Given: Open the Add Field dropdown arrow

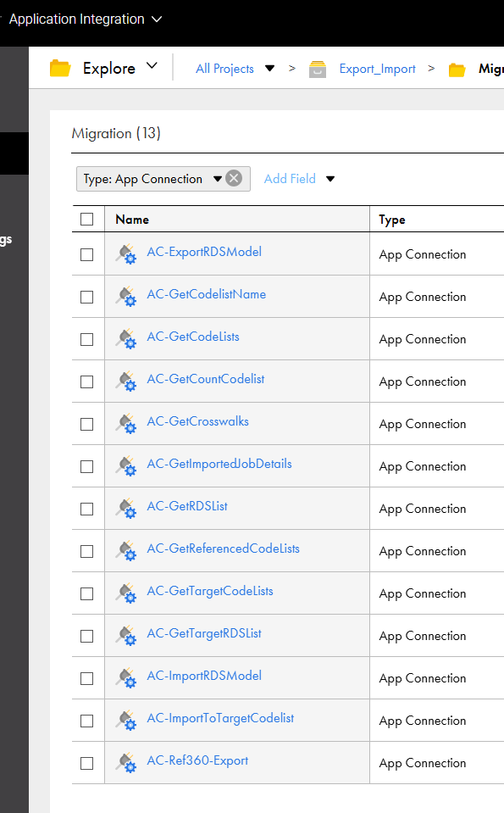Looking at the screenshot, I should click(330, 179).
